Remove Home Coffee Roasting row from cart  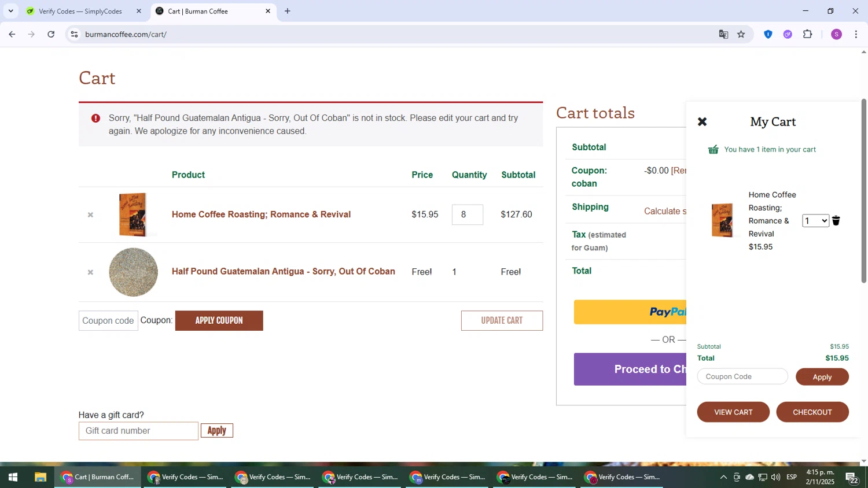(x=90, y=215)
